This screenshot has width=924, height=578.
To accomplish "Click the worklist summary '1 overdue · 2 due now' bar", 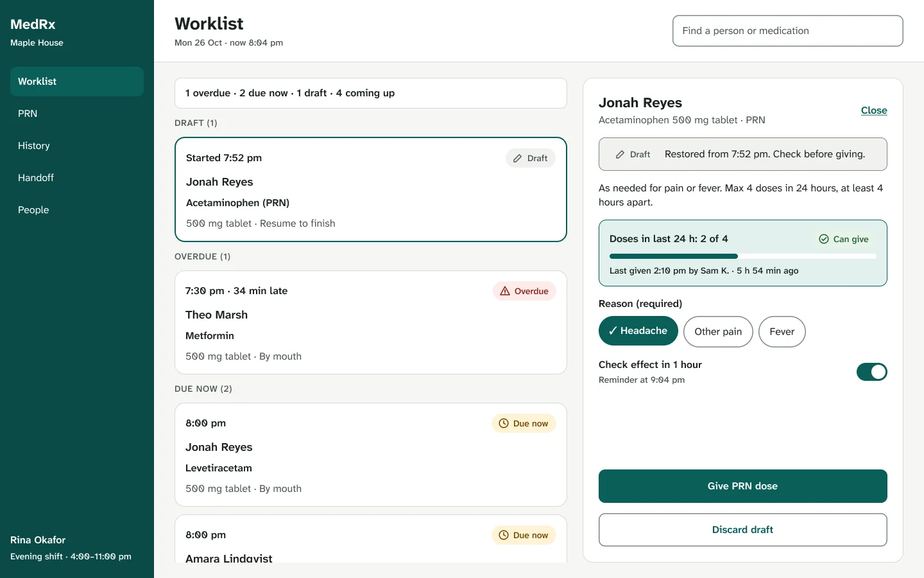I will click(x=371, y=93).
